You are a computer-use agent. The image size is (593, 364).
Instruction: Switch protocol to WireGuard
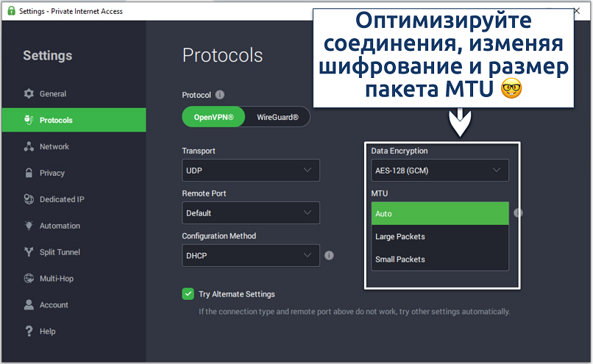point(277,117)
